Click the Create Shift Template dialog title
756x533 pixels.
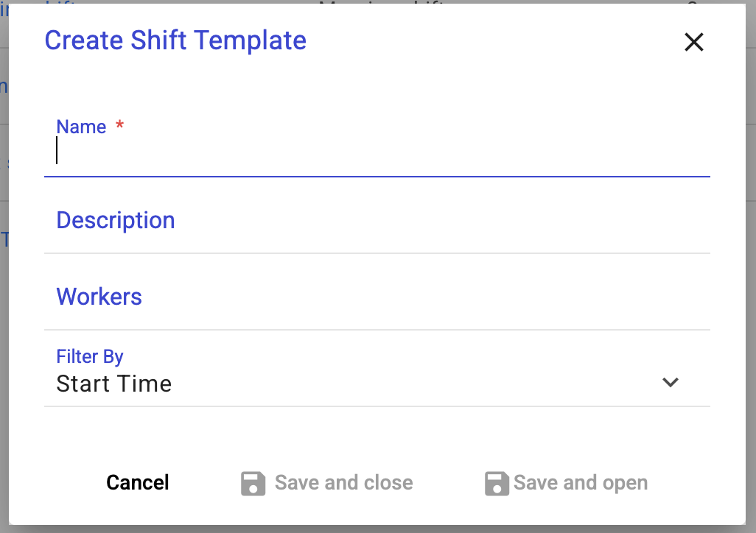pyautogui.click(x=175, y=40)
